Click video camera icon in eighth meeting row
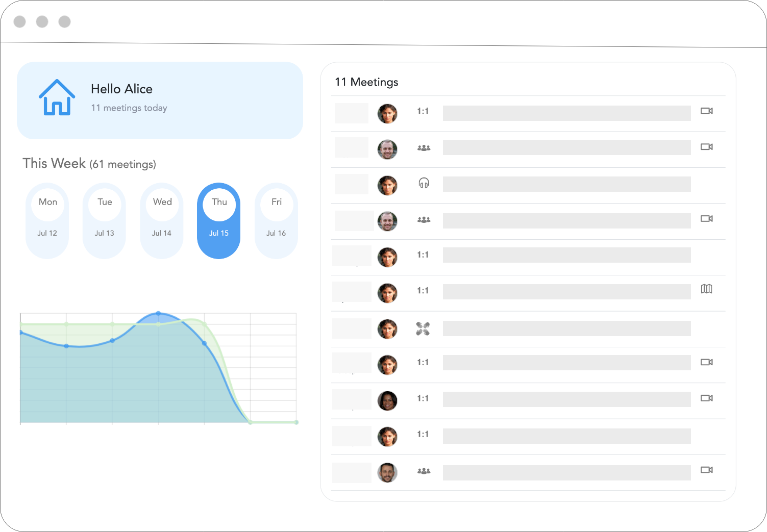Screen dimensions: 767x532 [707, 362]
